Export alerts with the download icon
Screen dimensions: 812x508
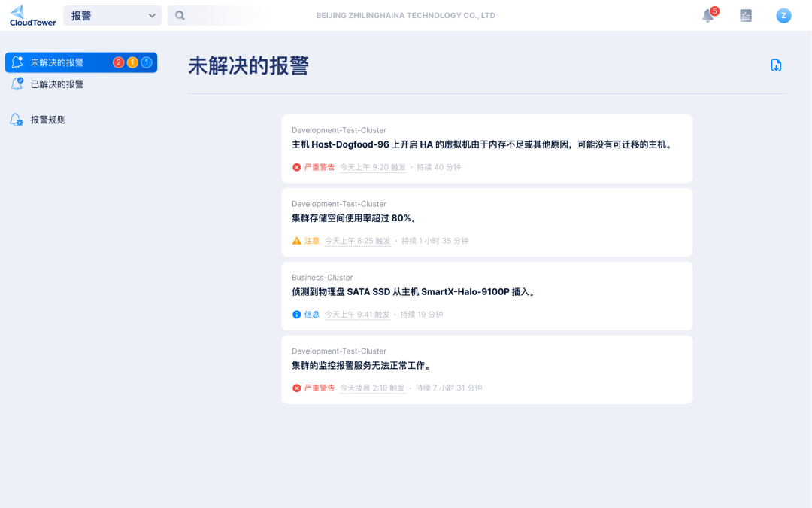776,65
